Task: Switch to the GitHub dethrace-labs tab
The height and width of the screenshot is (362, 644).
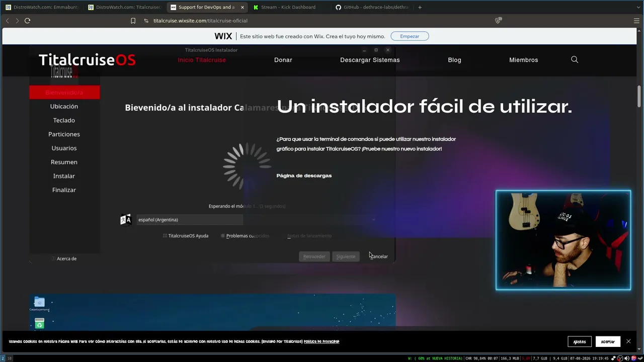Action: coord(372,7)
